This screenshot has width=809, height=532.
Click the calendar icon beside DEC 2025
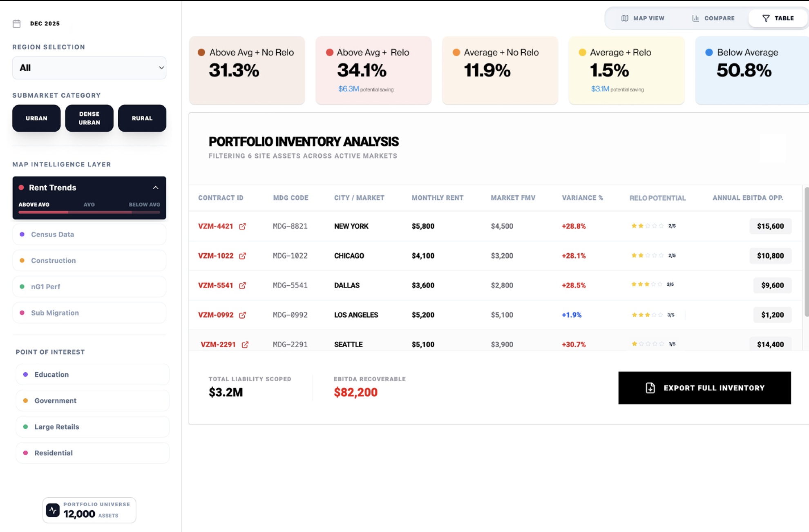[x=17, y=24]
